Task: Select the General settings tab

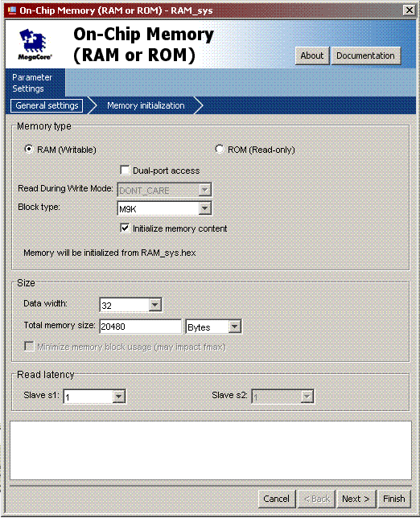Action: tap(47, 105)
